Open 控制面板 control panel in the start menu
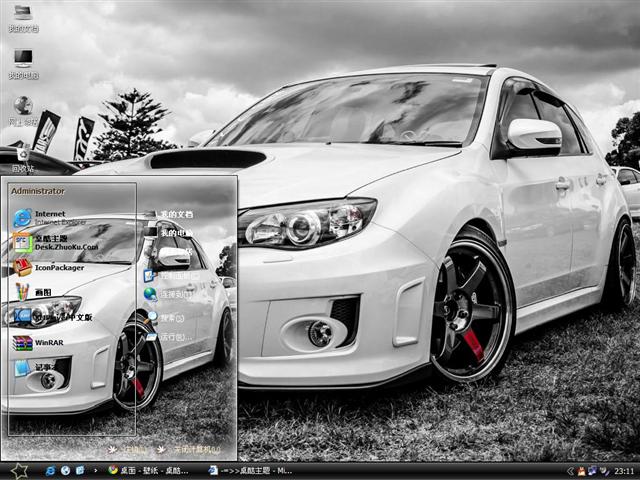The image size is (640, 480). click(171, 276)
